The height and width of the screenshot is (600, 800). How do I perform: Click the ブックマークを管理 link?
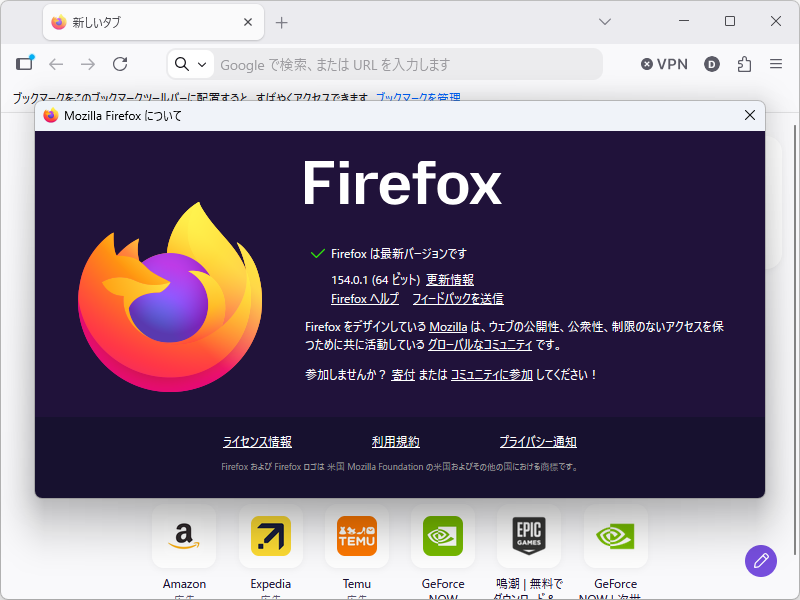(x=418, y=97)
